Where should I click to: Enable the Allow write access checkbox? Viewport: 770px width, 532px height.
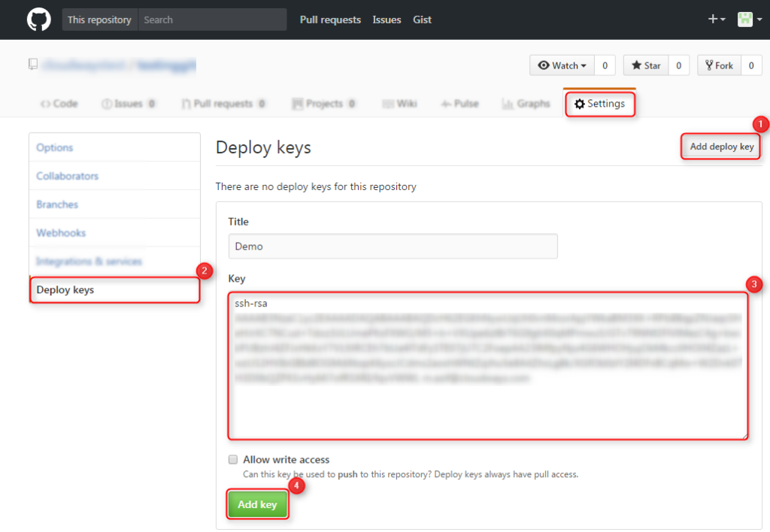click(x=233, y=459)
